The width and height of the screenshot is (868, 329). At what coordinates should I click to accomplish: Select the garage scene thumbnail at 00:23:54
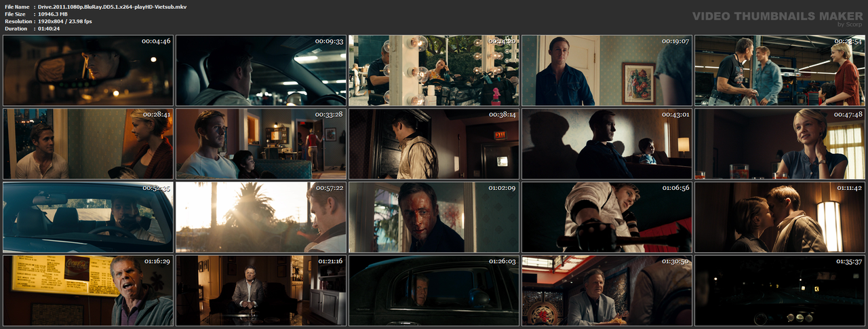(780, 71)
